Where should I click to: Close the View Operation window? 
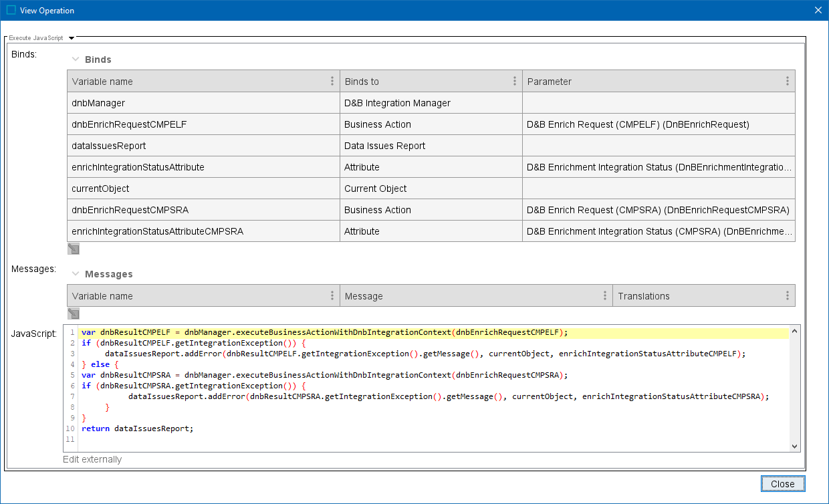point(818,10)
